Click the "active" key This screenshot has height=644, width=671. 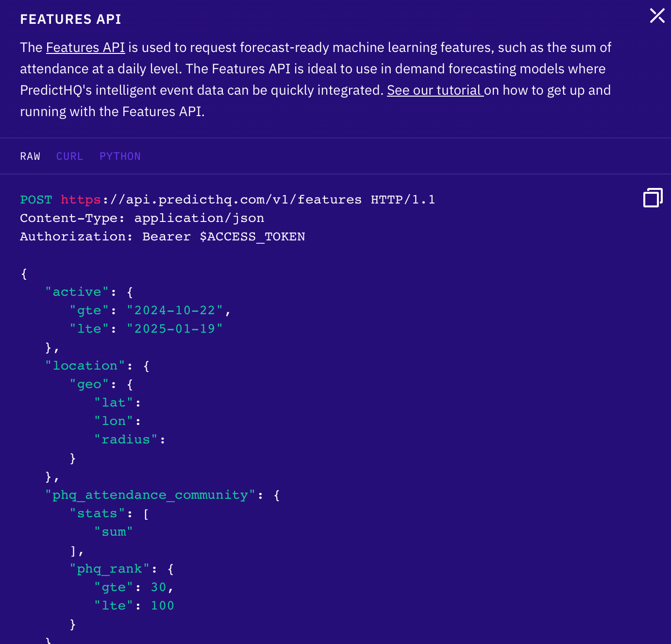point(77,292)
